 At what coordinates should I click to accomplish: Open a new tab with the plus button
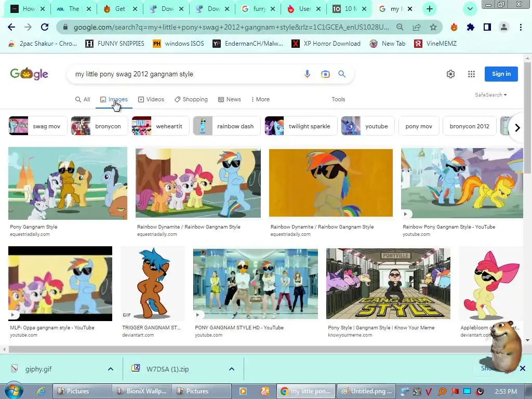coord(430,9)
